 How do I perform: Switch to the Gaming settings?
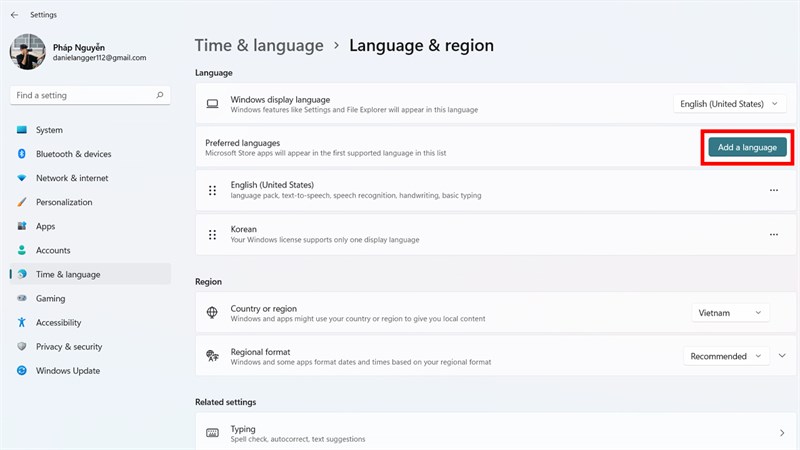[x=90, y=298]
